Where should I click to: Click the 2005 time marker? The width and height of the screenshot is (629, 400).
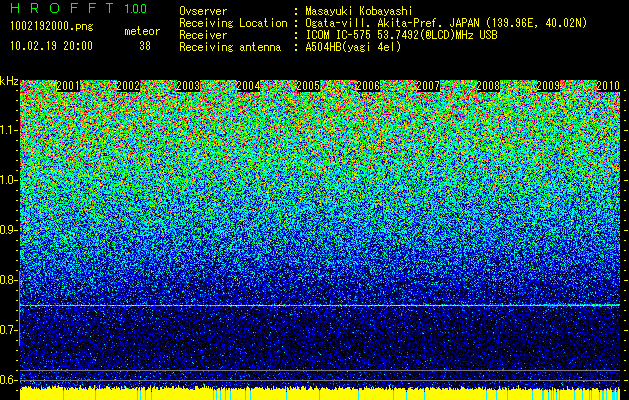point(308,86)
